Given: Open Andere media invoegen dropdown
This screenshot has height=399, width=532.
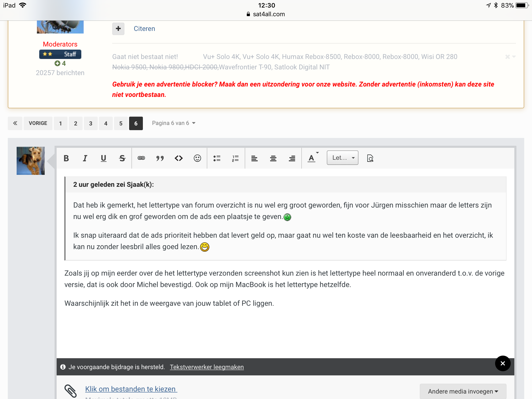Looking at the screenshot, I should coord(463,391).
